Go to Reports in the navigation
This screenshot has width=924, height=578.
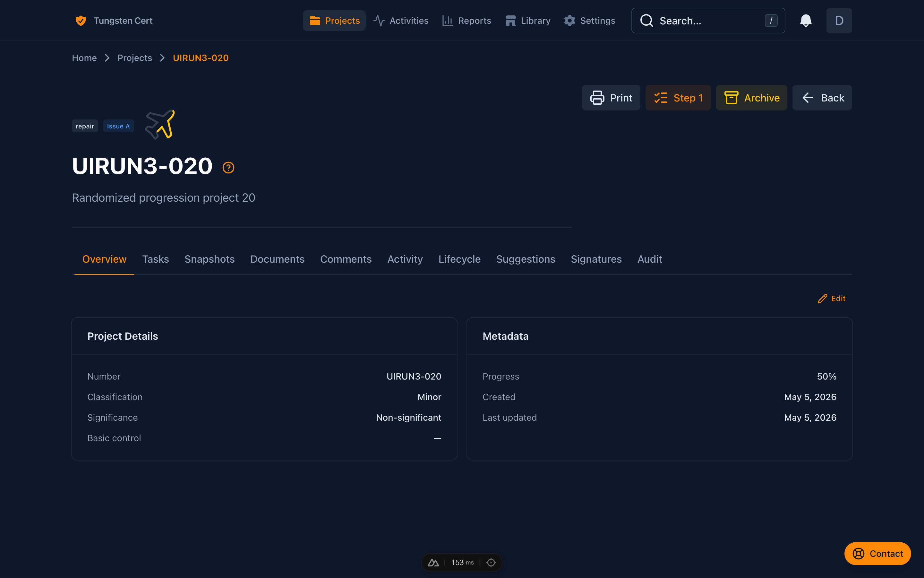click(466, 21)
